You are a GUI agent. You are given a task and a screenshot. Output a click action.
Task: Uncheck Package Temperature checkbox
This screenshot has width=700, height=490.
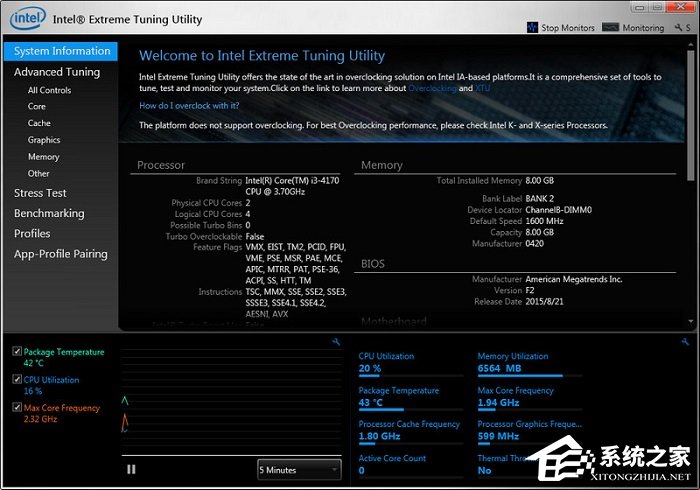(x=17, y=351)
